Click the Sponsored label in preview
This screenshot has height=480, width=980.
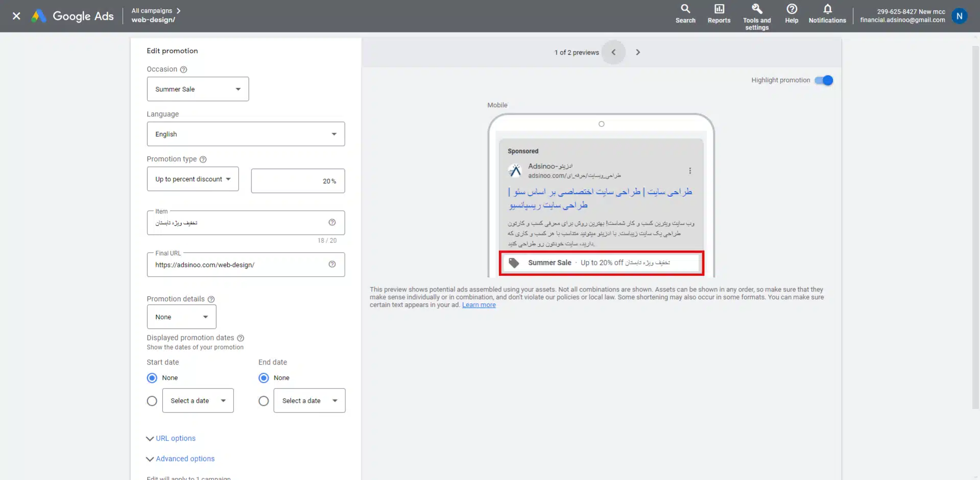(x=523, y=151)
